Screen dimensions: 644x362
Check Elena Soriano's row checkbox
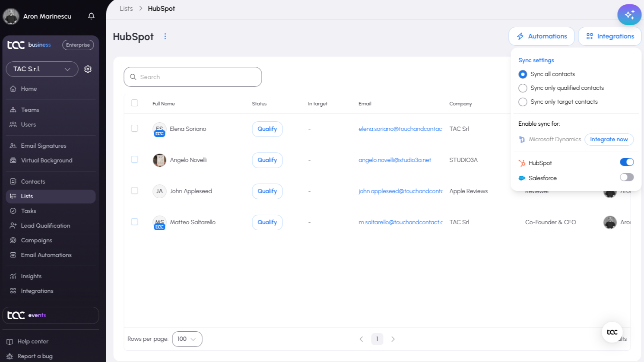click(x=134, y=128)
